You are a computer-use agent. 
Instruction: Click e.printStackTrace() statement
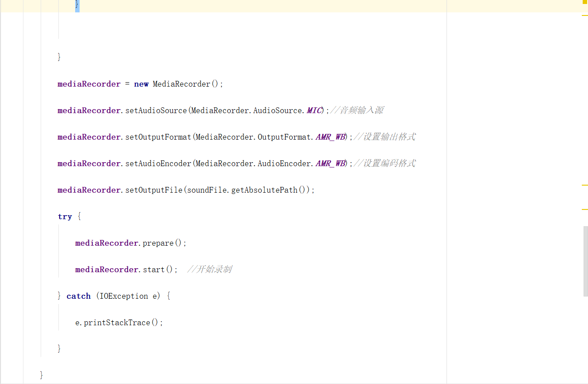tap(119, 323)
